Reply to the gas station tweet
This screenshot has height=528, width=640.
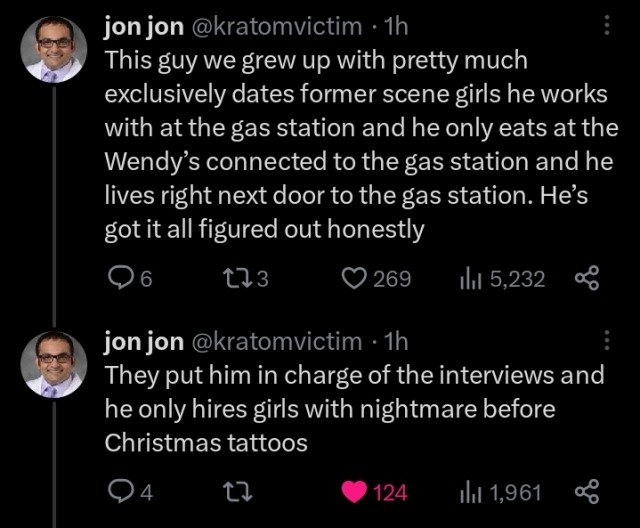tap(120, 278)
